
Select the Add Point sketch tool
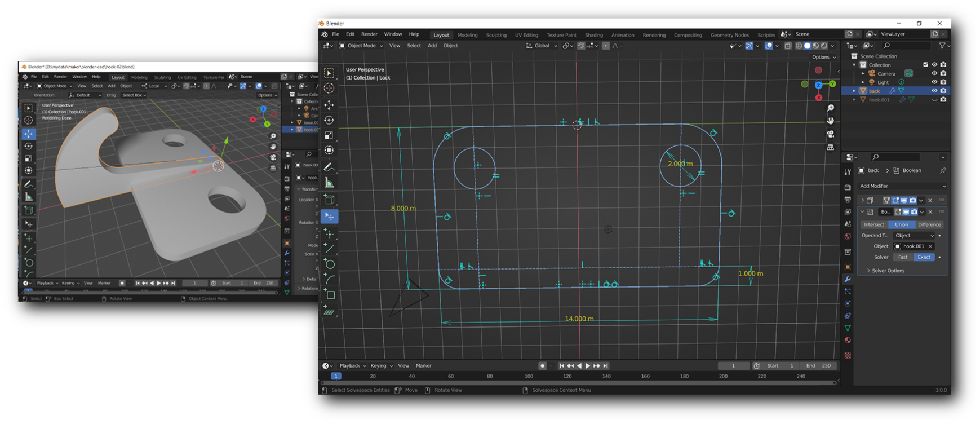coord(329,233)
